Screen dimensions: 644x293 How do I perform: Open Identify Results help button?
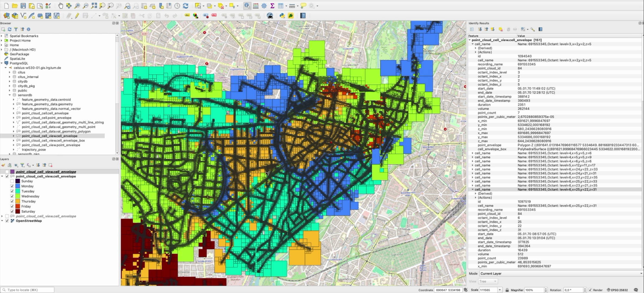pos(541,29)
